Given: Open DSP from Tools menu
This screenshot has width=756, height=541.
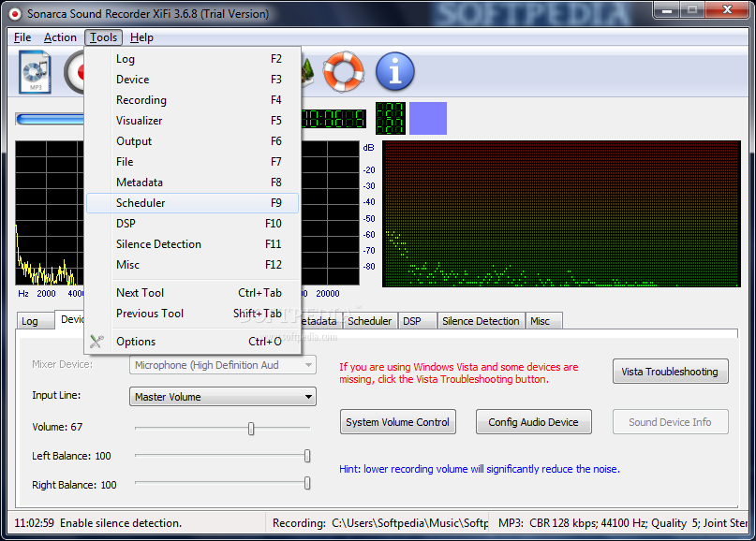Looking at the screenshot, I should coord(192,224).
